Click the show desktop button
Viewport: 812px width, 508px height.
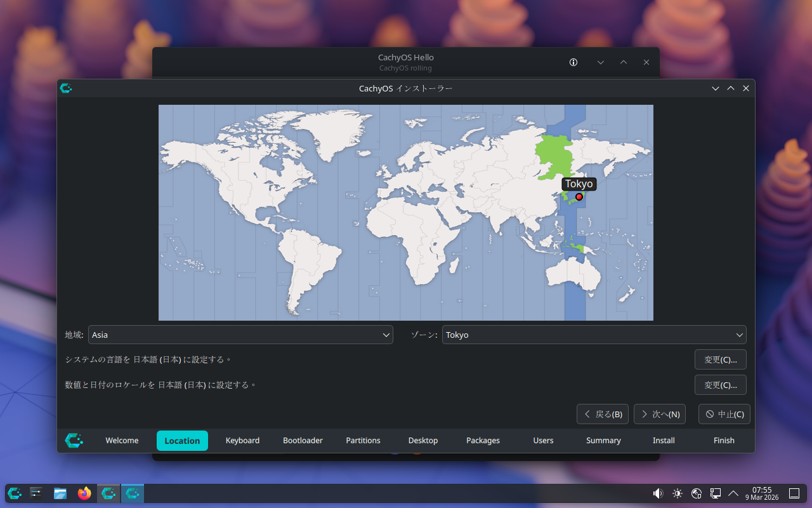794,493
